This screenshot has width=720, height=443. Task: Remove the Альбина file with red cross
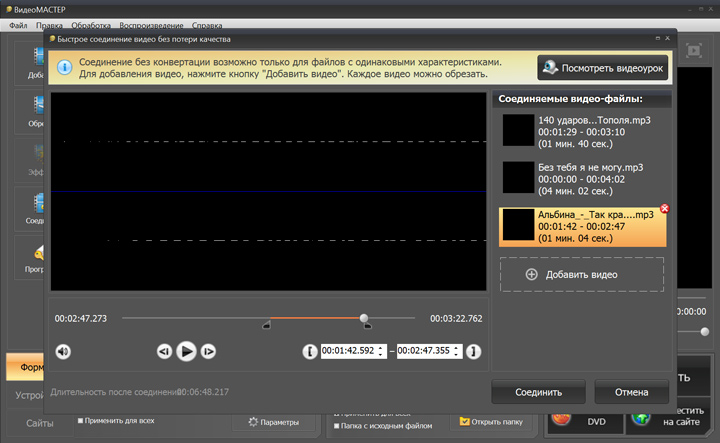click(664, 208)
